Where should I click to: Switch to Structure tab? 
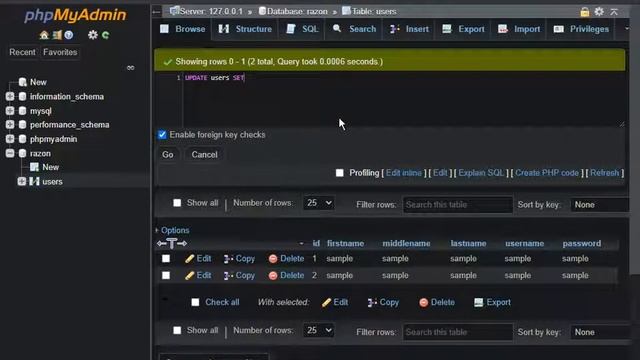click(x=245, y=29)
